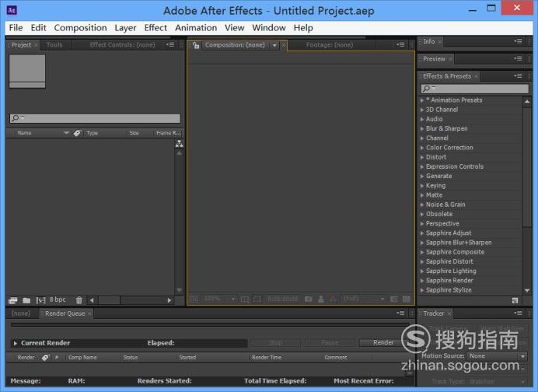Image resolution: width=538 pixels, height=392 pixels.
Task: Click the Show Channel color circles icon
Action: [x=333, y=299]
